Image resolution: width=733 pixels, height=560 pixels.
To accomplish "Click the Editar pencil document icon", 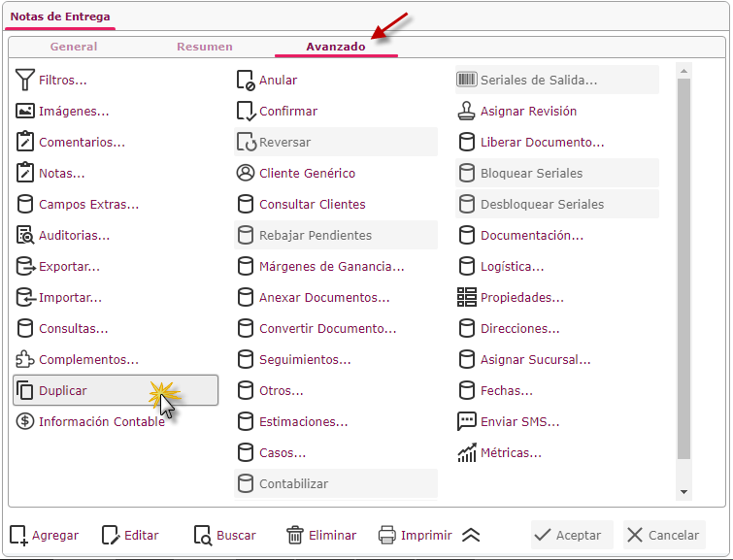I will click(111, 535).
